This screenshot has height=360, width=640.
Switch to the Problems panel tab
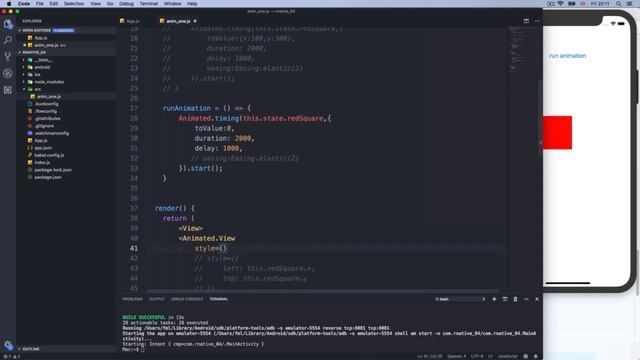pyautogui.click(x=133, y=299)
